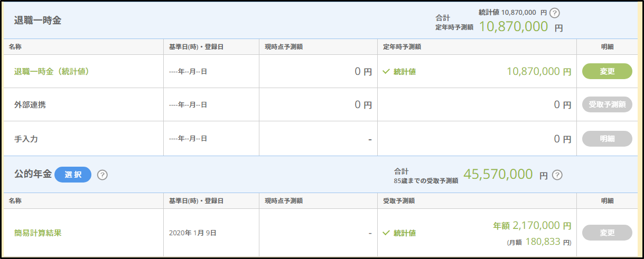Select the 外部連携 row name

(30, 104)
